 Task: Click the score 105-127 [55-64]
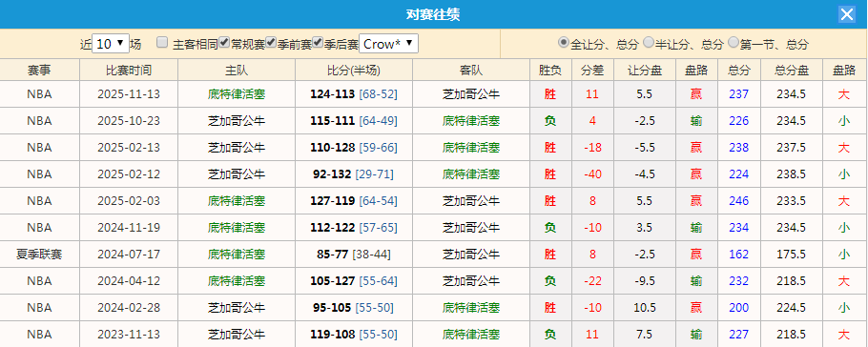(x=354, y=281)
